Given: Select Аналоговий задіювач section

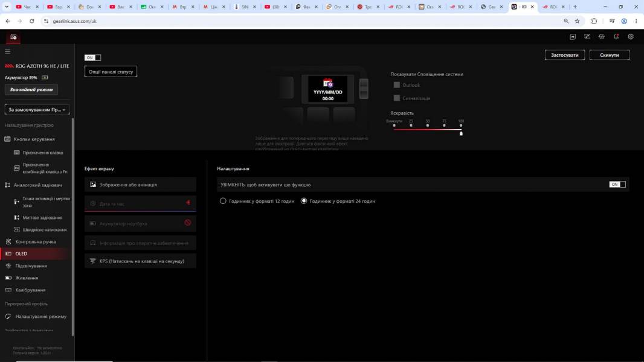Looking at the screenshot, I should point(38,185).
